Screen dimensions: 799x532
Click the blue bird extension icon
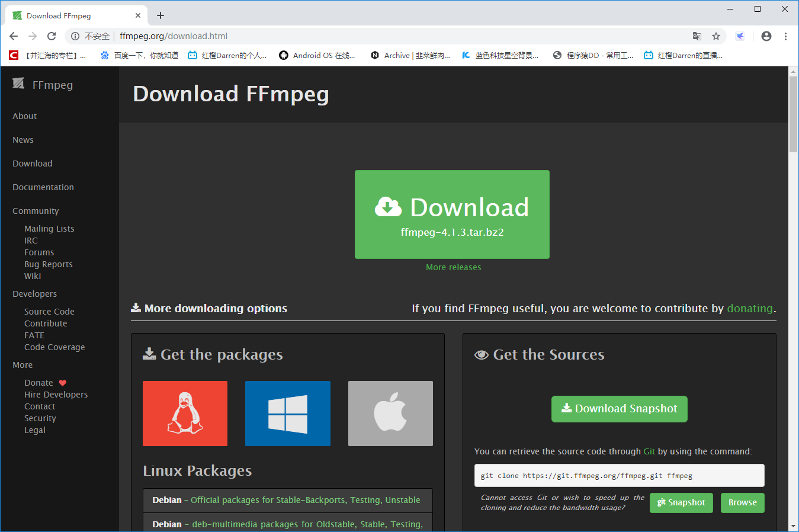[x=740, y=36]
